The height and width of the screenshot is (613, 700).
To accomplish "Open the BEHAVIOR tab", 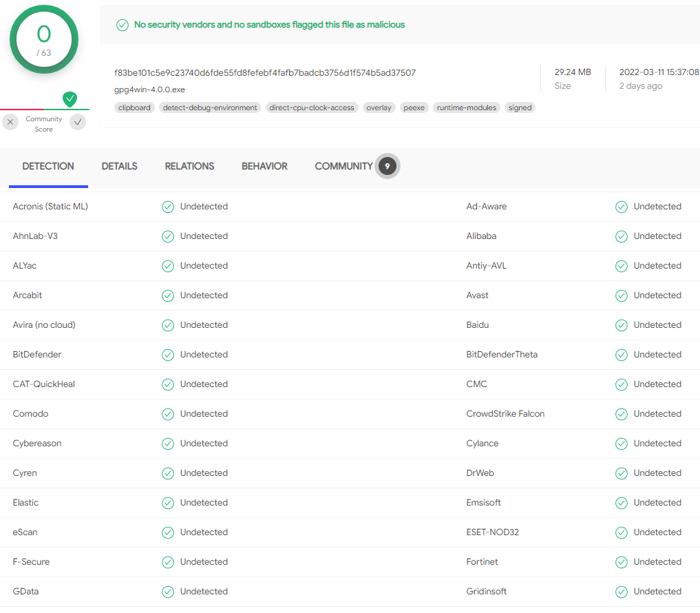I will tap(264, 166).
